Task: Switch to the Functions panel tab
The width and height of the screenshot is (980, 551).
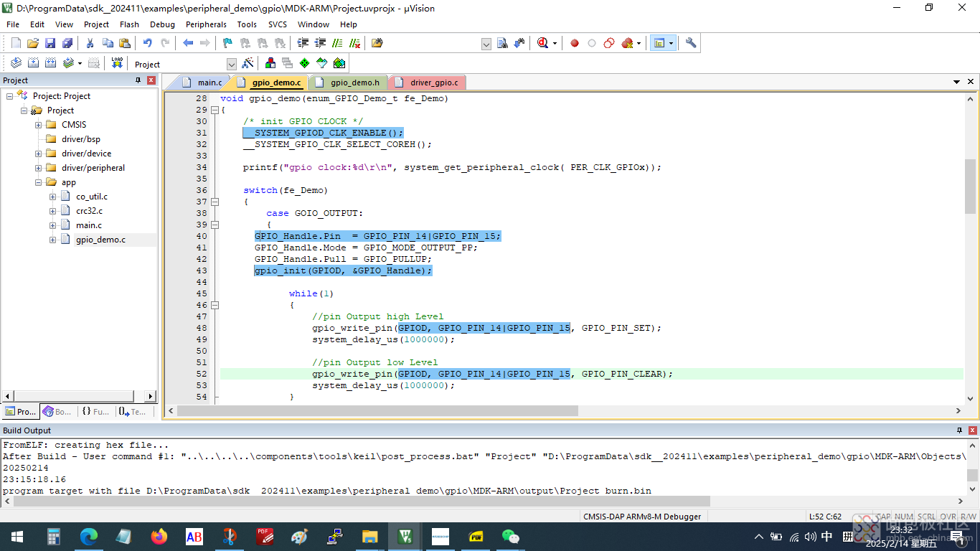Action: pos(95,412)
